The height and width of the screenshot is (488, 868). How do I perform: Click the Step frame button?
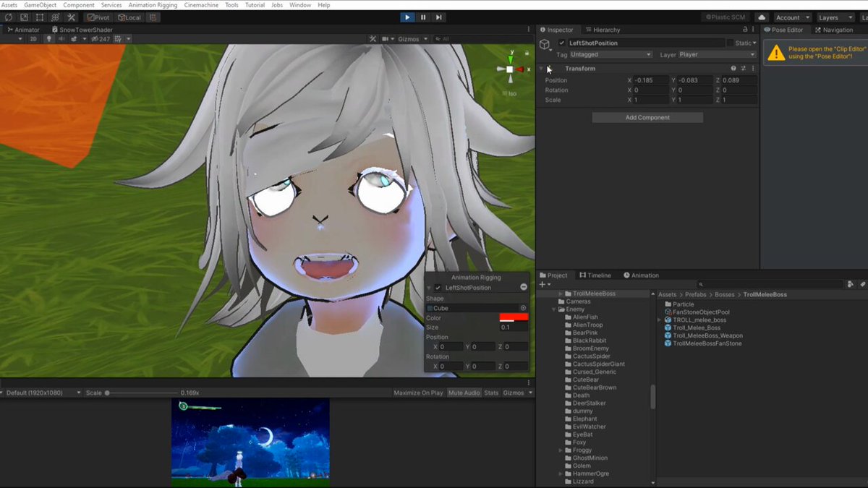(438, 17)
